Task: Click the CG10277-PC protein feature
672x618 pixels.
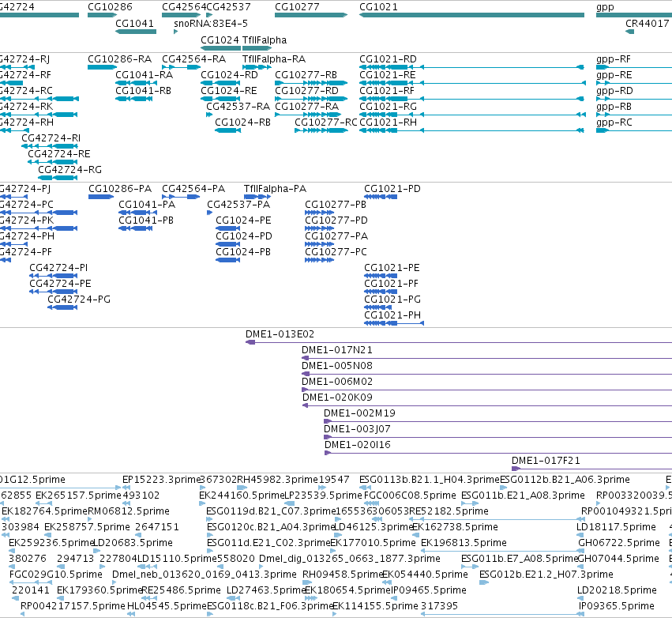Action: 319,260
